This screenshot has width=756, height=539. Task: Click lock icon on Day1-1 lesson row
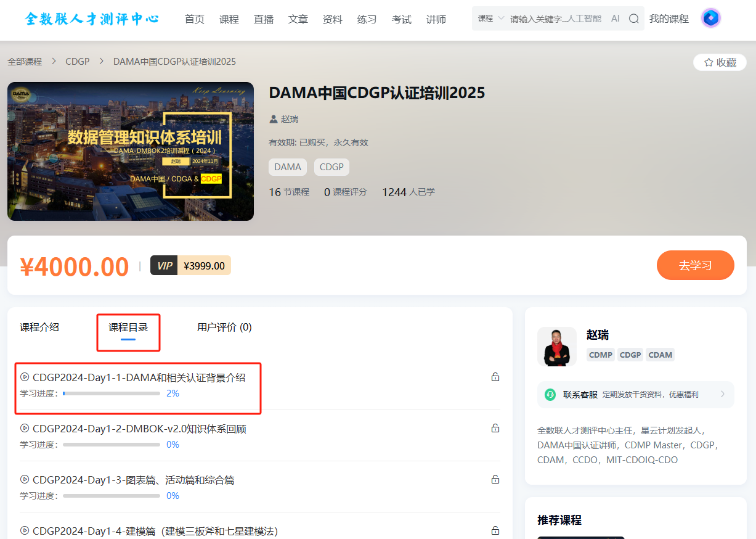point(495,377)
